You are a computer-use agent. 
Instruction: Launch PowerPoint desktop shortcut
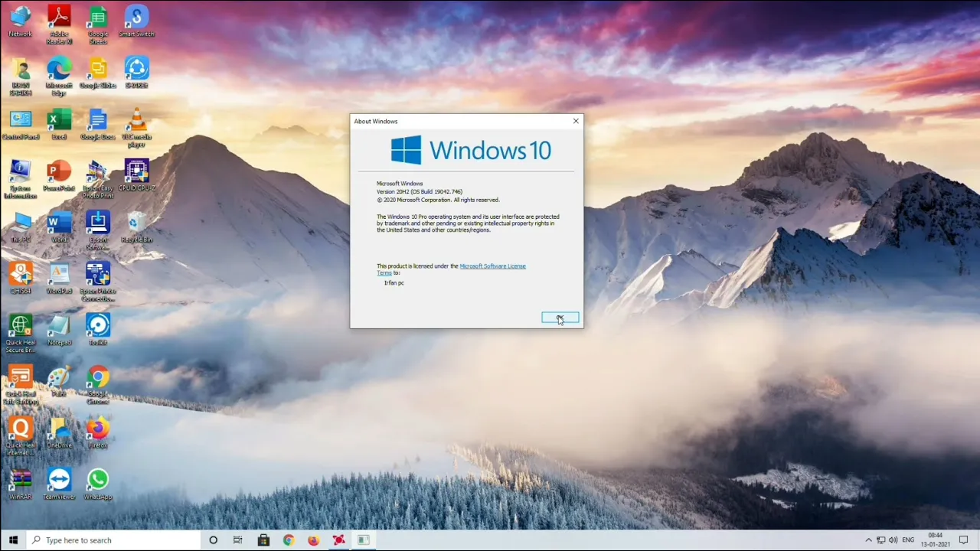[x=59, y=176]
